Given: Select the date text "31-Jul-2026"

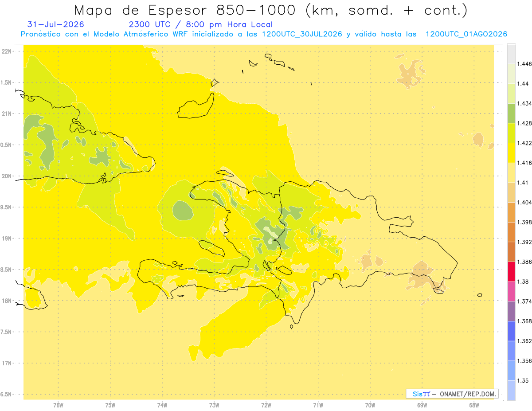Looking at the screenshot, I should (56, 24).
